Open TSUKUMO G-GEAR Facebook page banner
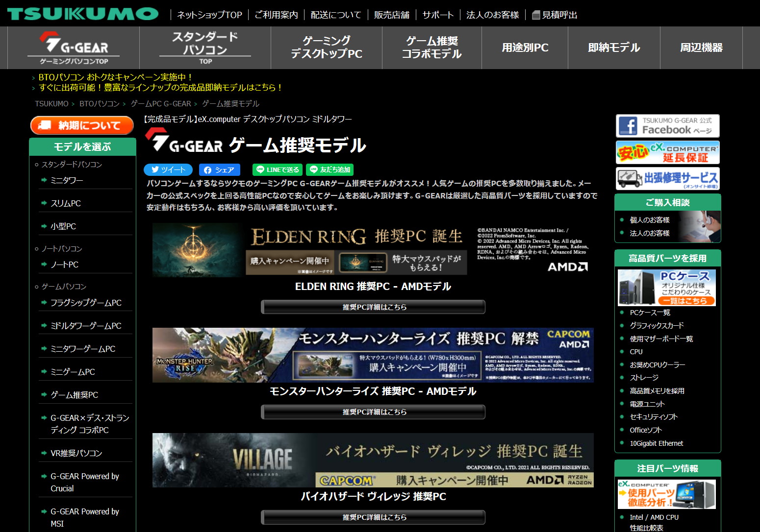 point(667,126)
